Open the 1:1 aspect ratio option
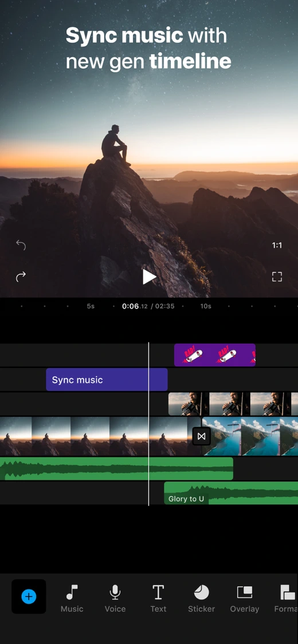This screenshot has height=644, width=298. coord(277,245)
